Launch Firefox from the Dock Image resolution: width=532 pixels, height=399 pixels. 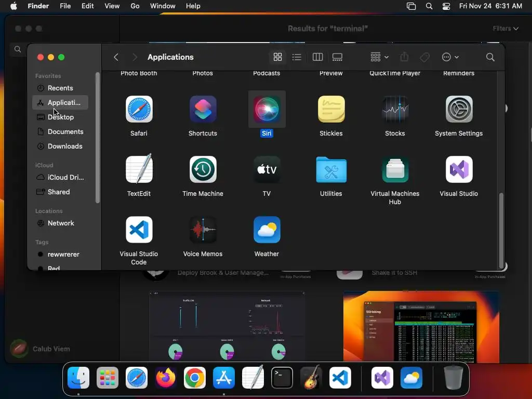166,378
